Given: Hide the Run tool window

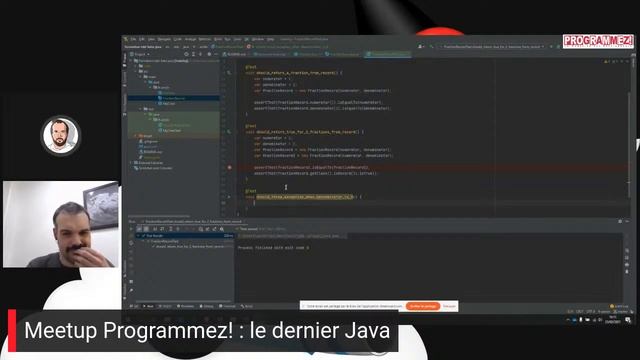Looking at the screenshot, I should (x=627, y=221).
